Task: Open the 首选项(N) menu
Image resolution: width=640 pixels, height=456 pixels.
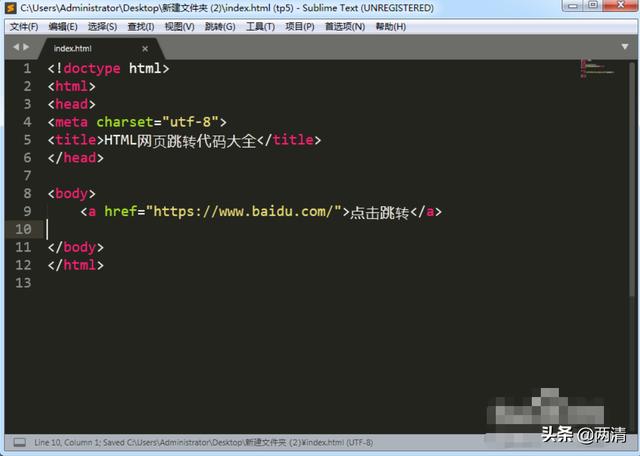Action: pyautogui.click(x=343, y=26)
